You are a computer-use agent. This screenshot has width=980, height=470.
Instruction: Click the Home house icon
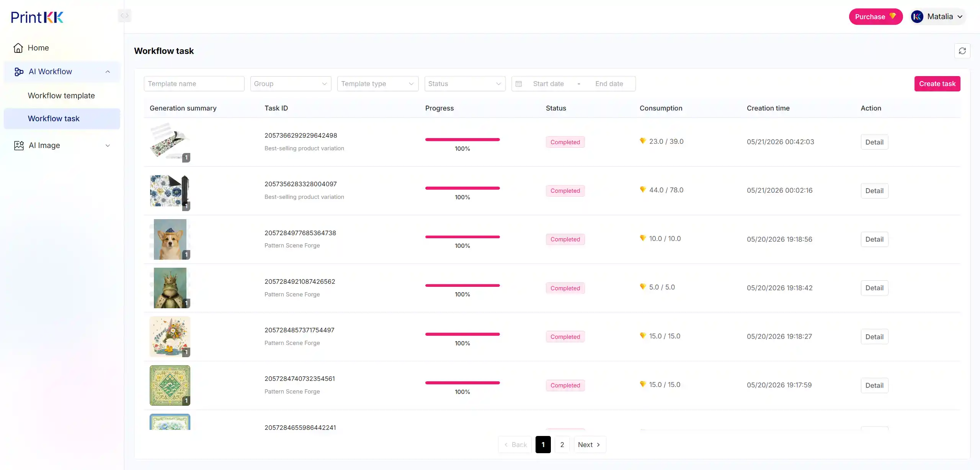[x=18, y=48]
